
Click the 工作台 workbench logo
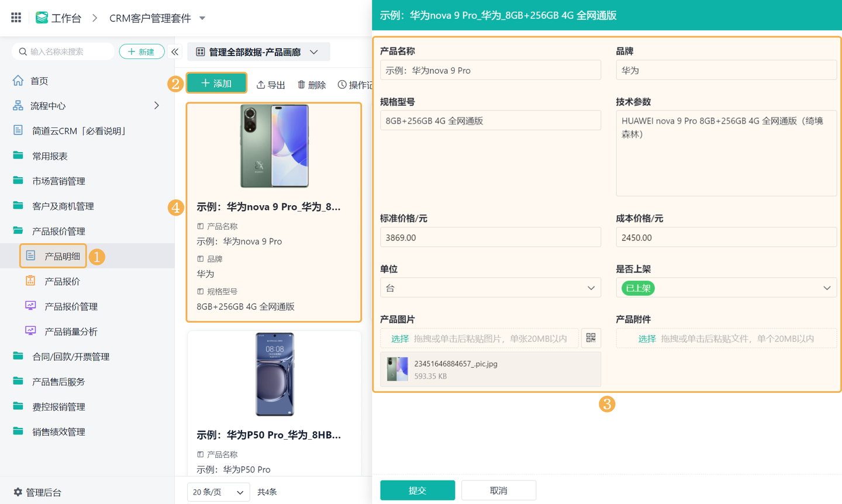42,18
